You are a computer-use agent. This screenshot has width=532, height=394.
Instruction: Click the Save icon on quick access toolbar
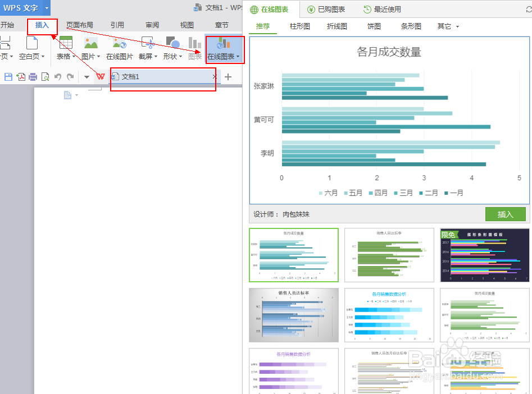coord(8,77)
